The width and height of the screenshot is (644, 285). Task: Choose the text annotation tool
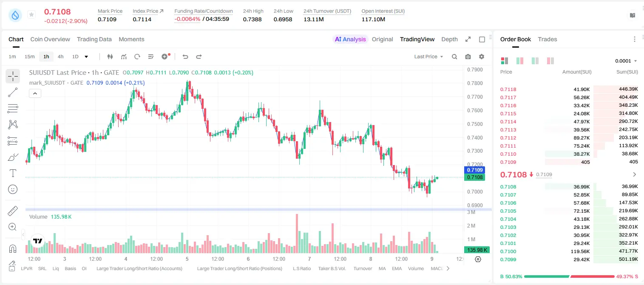tap(13, 173)
